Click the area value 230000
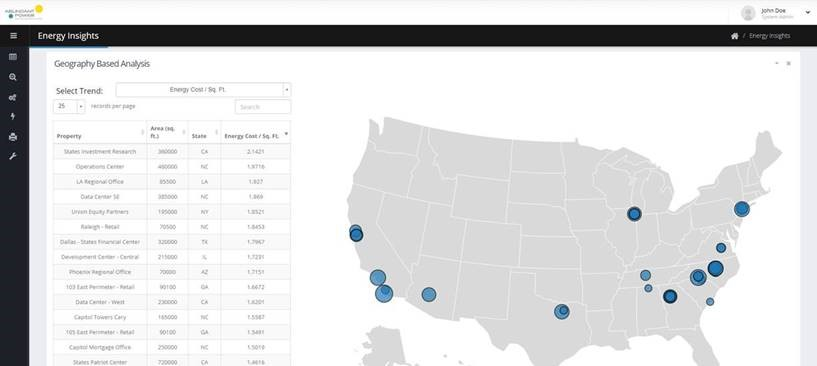The image size is (817, 366). (x=168, y=302)
